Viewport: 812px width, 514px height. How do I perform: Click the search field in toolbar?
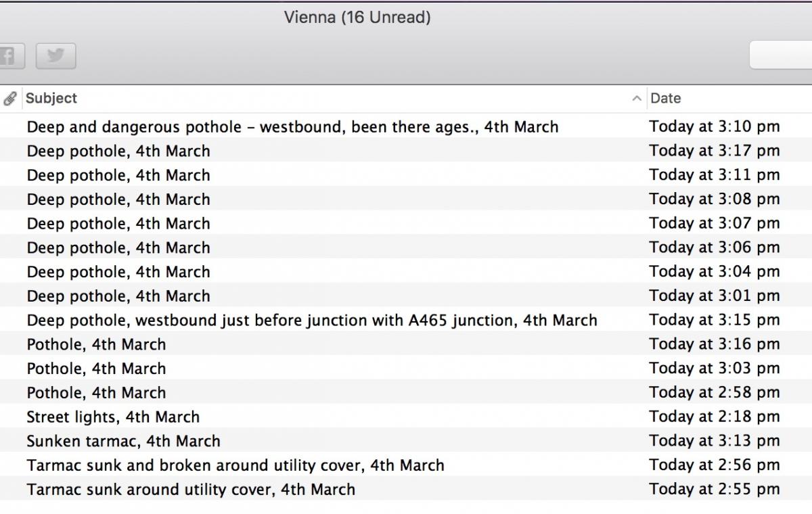pyautogui.click(x=782, y=55)
